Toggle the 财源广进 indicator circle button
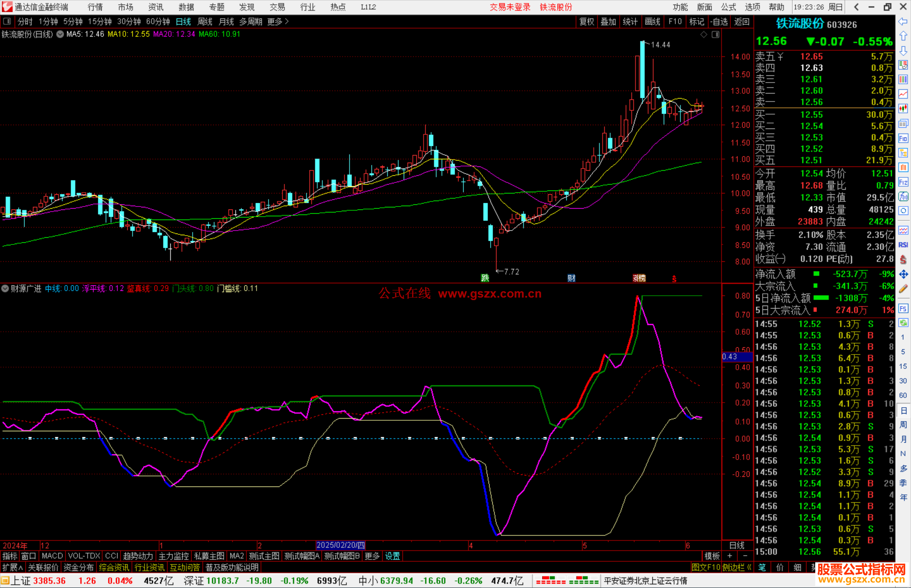Image resolution: width=911 pixels, height=588 pixels. pos(5,289)
